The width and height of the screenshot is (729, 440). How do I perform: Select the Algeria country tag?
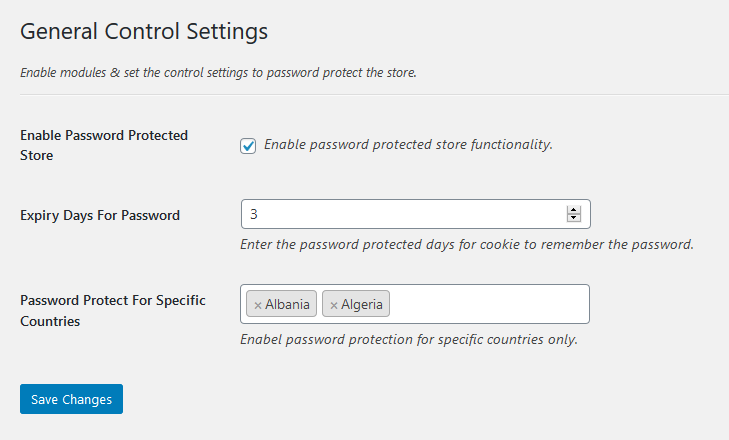coord(362,305)
